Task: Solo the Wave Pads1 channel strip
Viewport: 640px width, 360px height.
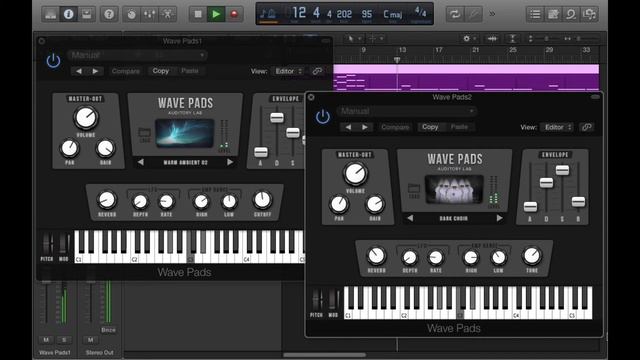Action: click(64, 340)
